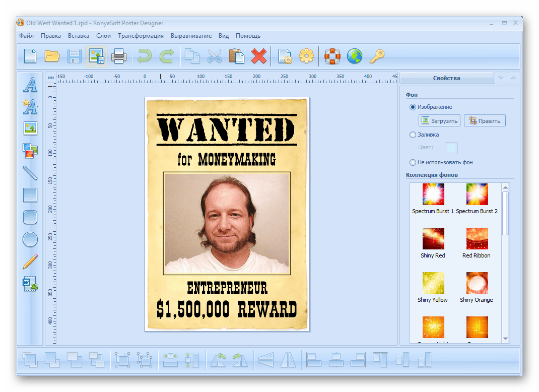This screenshot has width=539, height=392.
Task: Click the Загрузить button
Action: pos(439,121)
